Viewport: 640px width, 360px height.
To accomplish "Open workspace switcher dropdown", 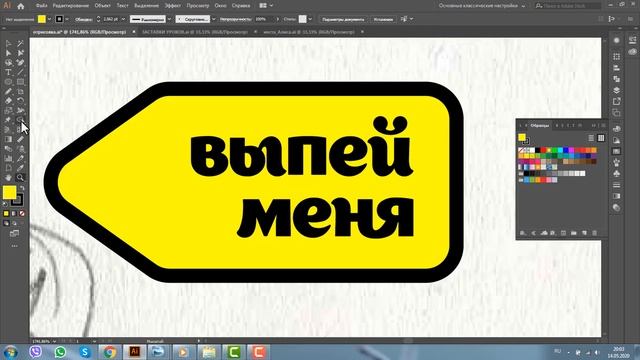I will (x=482, y=6).
